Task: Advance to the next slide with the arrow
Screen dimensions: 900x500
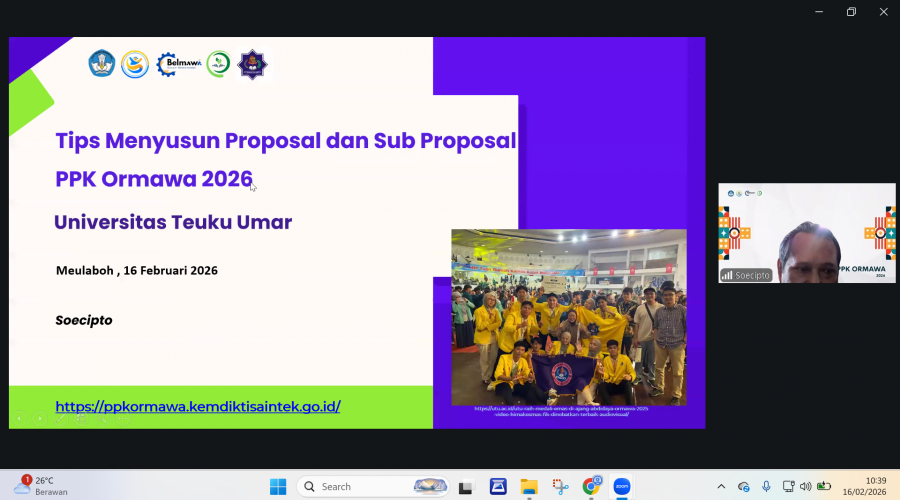Action: (x=40, y=418)
